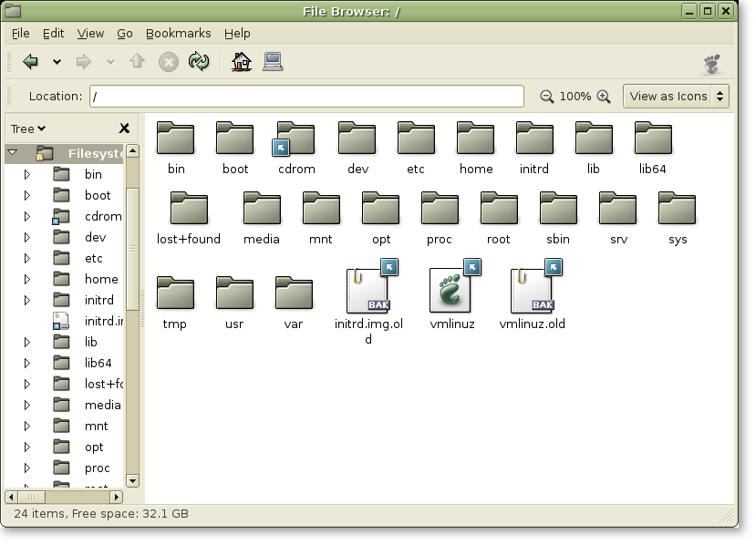The height and width of the screenshot is (545, 756).
Task: Open Computer from the toolbar
Action: [x=271, y=63]
